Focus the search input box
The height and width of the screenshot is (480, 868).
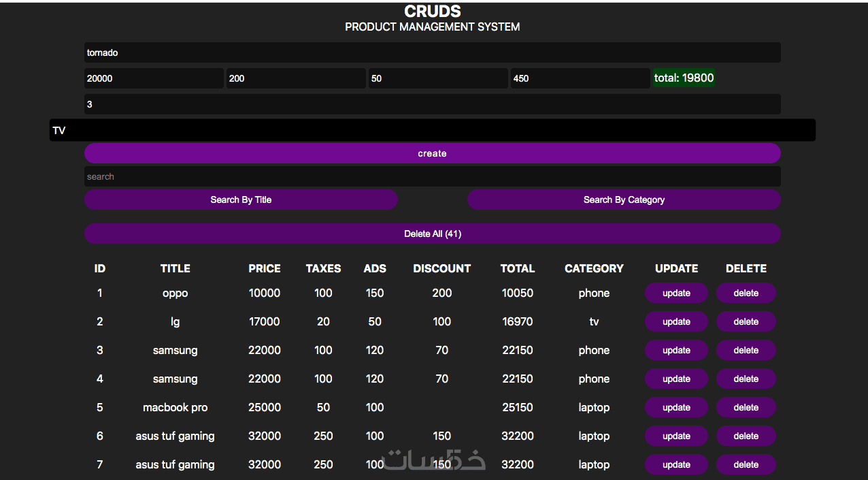pos(432,176)
